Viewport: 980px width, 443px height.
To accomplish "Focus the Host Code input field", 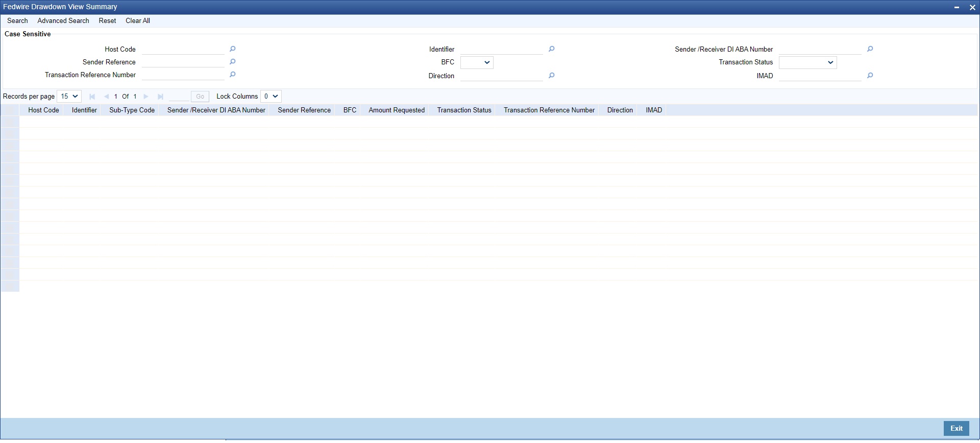I will pos(183,49).
